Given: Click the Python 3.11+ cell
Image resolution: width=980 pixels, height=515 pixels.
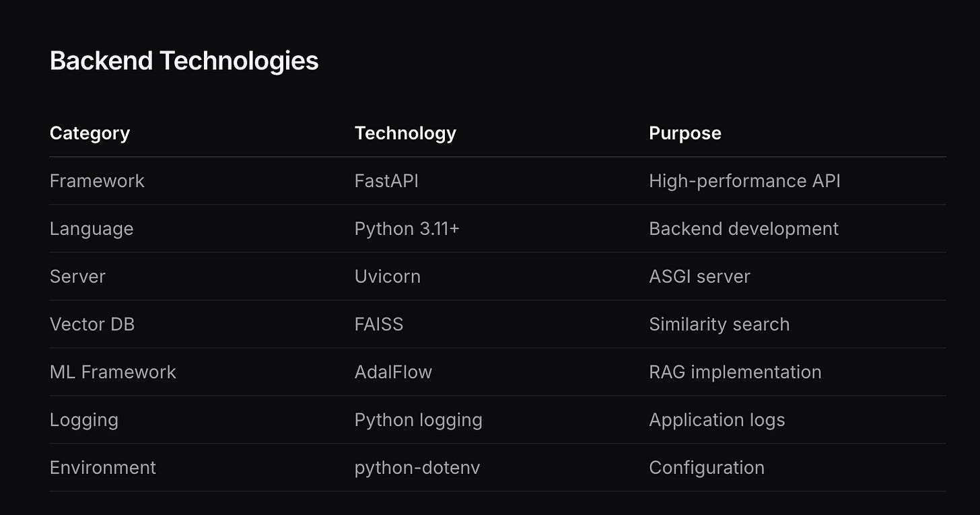Looking at the screenshot, I should [x=407, y=229].
